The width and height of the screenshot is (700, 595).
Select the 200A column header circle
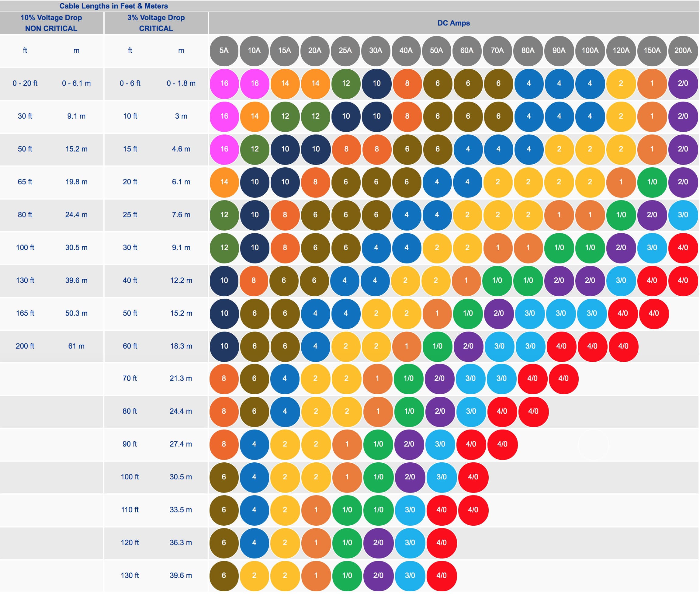pyautogui.click(x=683, y=50)
